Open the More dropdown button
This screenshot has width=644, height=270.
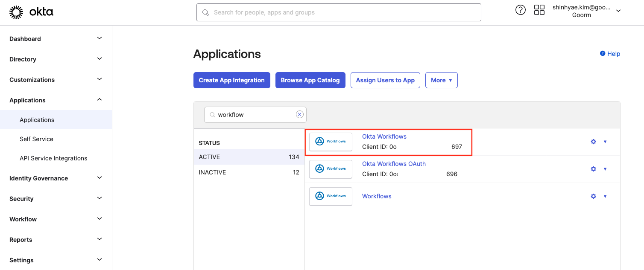(x=441, y=80)
